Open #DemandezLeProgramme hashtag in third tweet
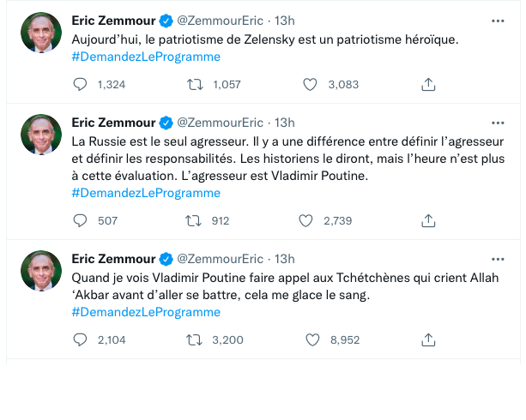This screenshot has width=526, height=420. [146, 312]
